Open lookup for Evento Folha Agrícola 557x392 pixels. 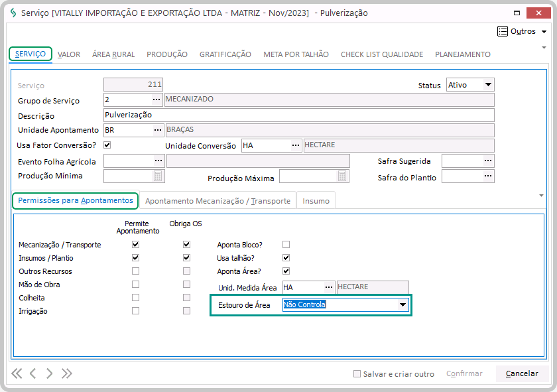pos(158,161)
